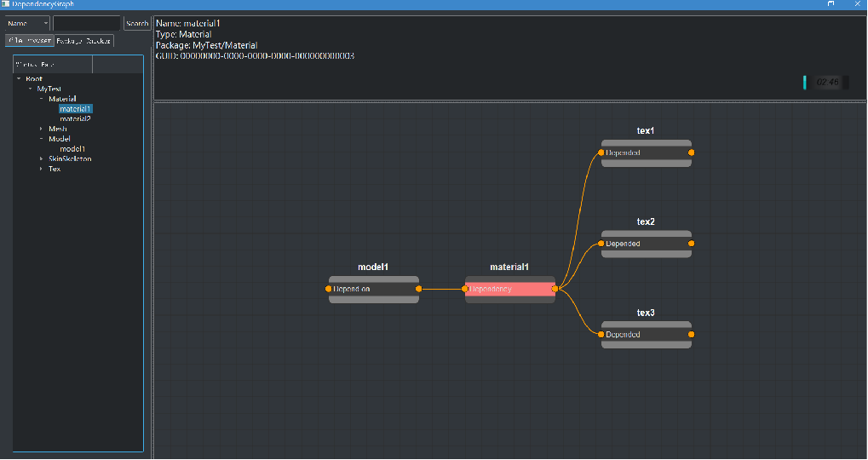Switch to the Package tab
Screen dimensions: 868x460
coord(84,40)
